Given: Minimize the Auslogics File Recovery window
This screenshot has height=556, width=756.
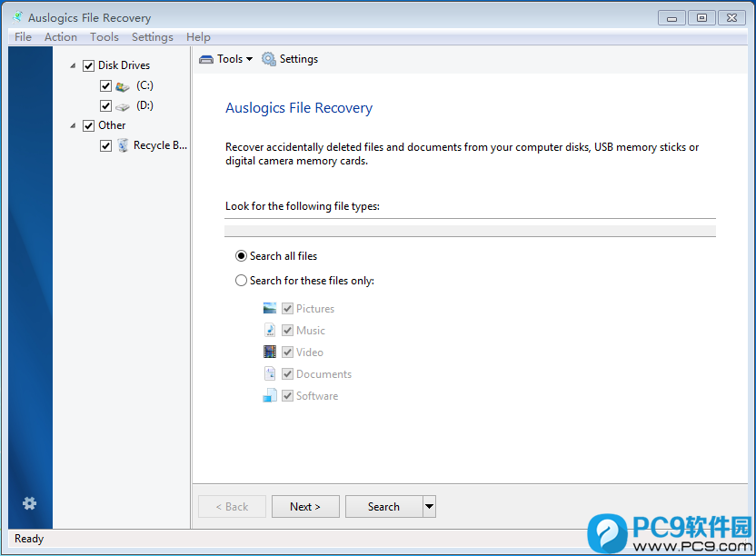Looking at the screenshot, I should [x=671, y=18].
